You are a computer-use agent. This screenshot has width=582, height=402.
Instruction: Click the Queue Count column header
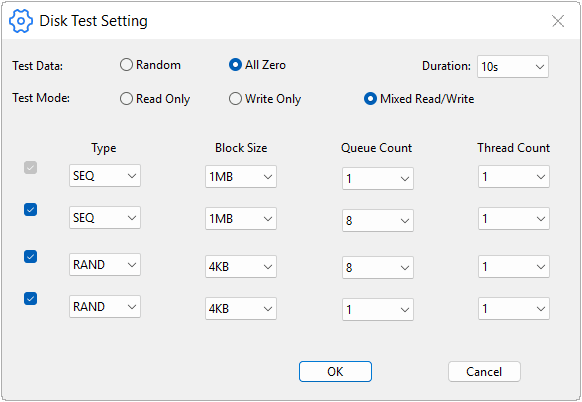(376, 148)
